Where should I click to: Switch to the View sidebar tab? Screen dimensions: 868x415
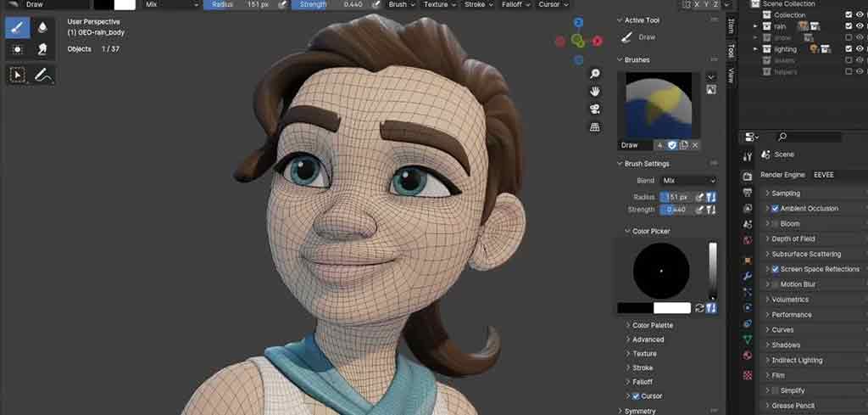click(731, 76)
